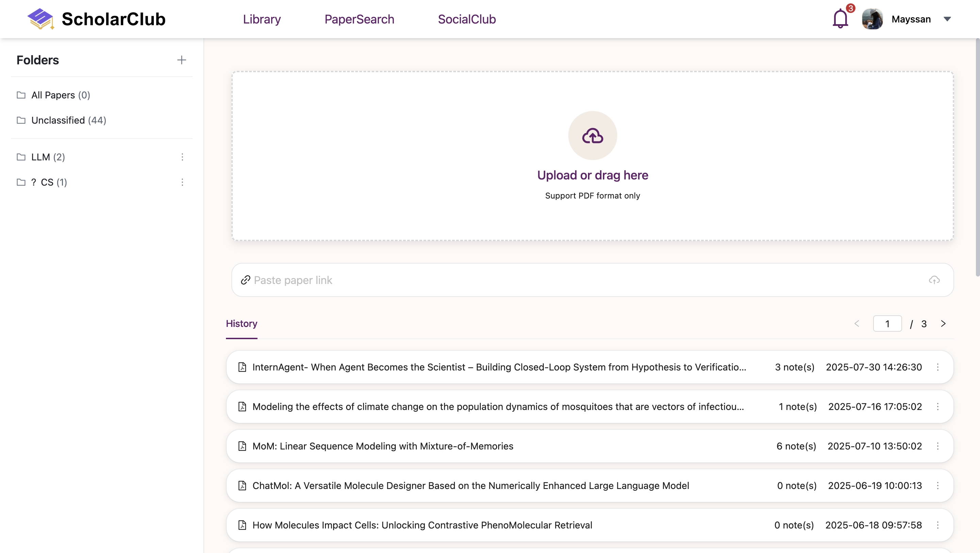Go to previous history page
Screen dimensions: 980x553
tap(856, 323)
